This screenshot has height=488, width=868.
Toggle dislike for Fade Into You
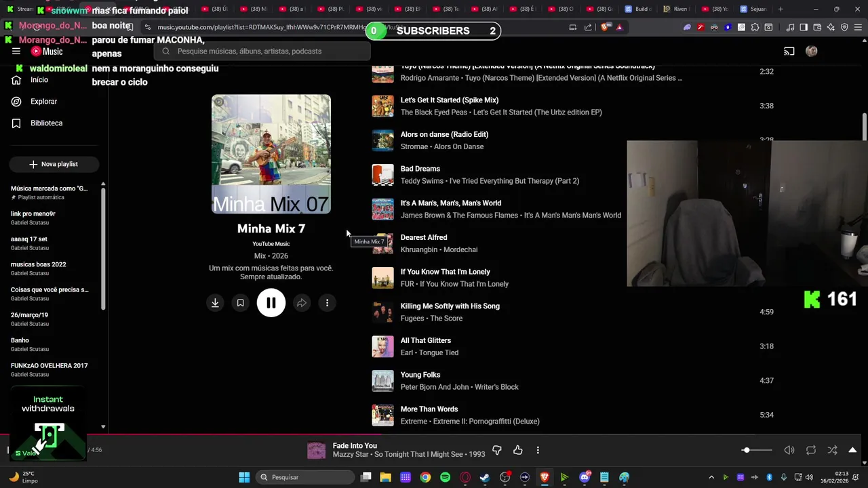497,450
